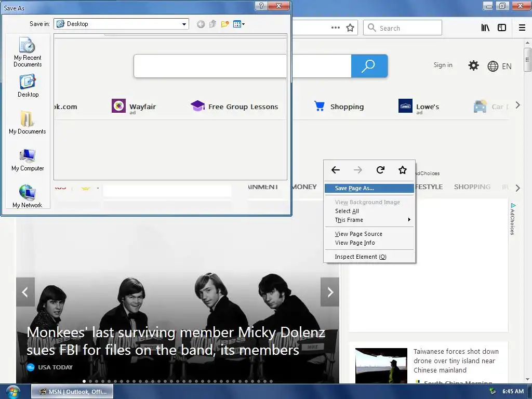Choose Select All in context menu

pyautogui.click(x=369, y=211)
